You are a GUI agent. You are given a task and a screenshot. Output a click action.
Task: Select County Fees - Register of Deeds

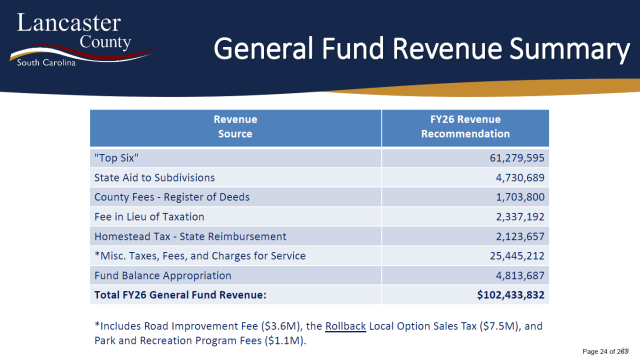pos(172,197)
